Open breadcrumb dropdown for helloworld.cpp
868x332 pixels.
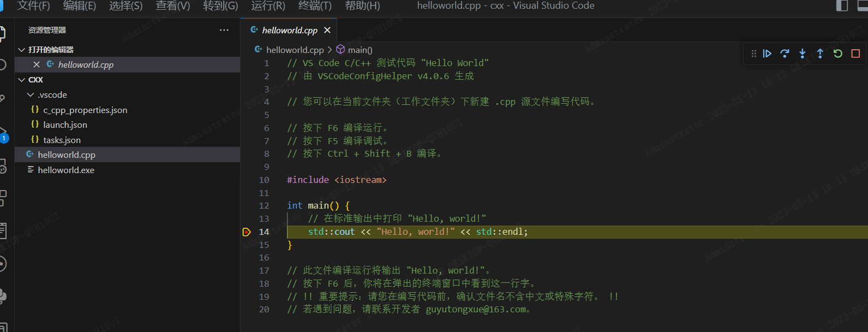(x=295, y=50)
